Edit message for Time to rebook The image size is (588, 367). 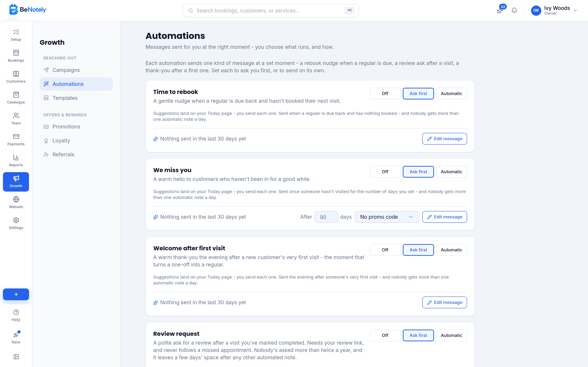(x=444, y=139)
